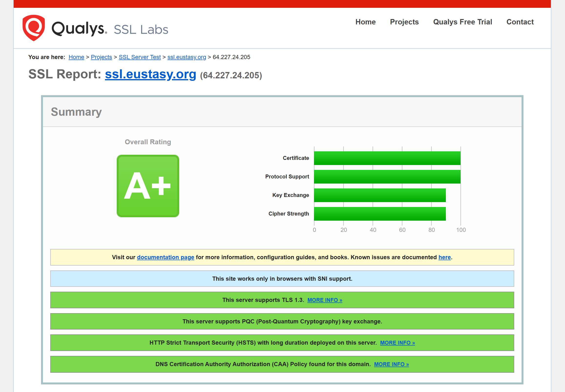This screenshot has height=392, width=565.
Task: Open the Home navigation menu item
Action: (365, 22)
